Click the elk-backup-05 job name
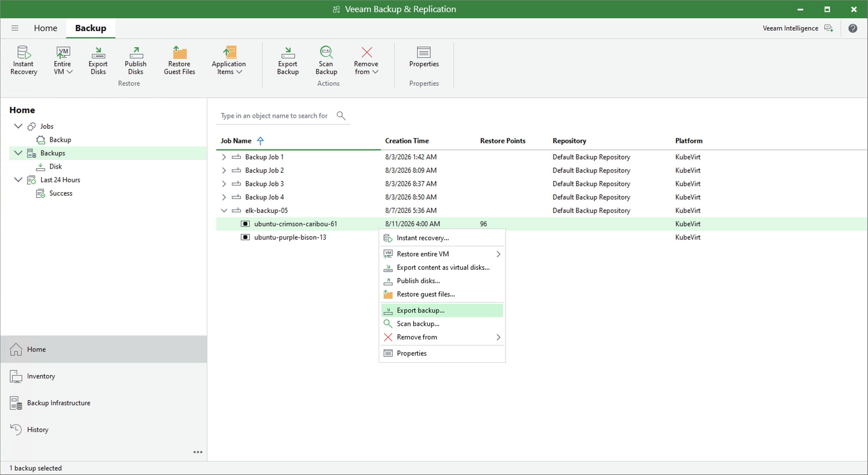Viewport: 868px width, 475px height. (x=266, y=211)
